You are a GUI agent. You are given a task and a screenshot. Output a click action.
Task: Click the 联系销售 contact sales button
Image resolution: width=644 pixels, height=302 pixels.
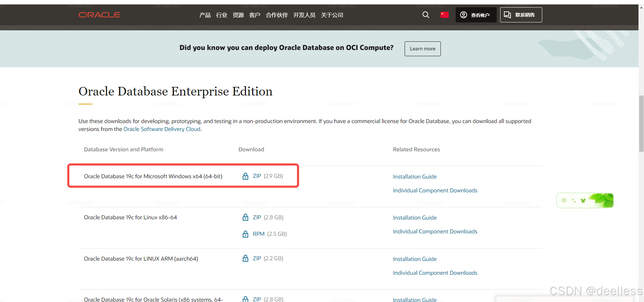tap(521, 15)
